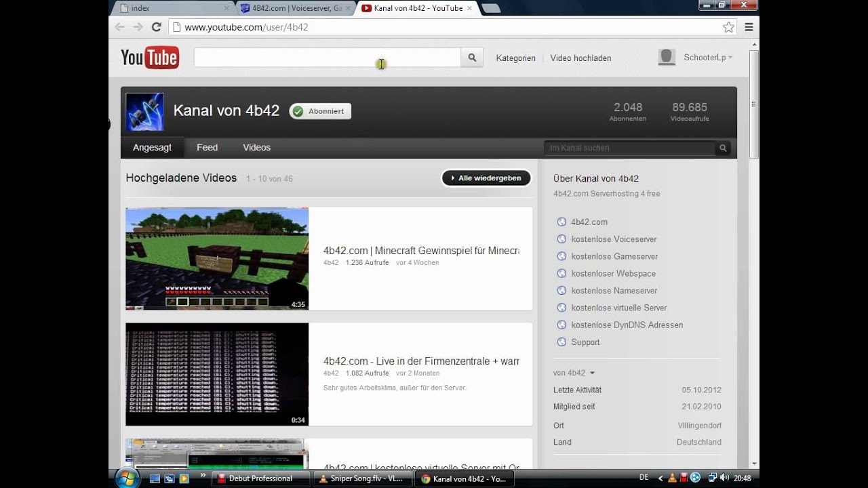This screenshot has height=488, width=868.
Task: Bookmark this page with the star icon
Action: pyautogui.click(x=729, y=27)
